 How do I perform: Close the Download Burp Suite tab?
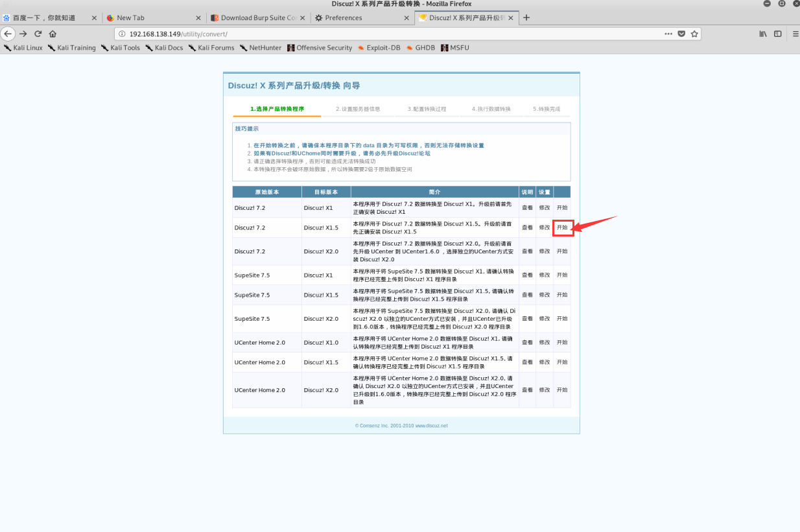coord(302,18)
